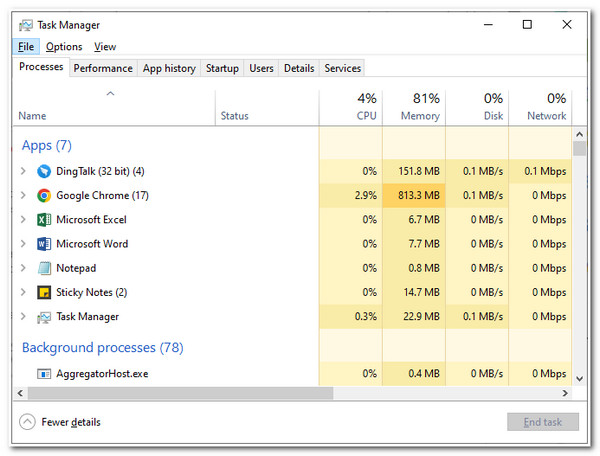Minimize the Task Manager window

coord(488,25)
